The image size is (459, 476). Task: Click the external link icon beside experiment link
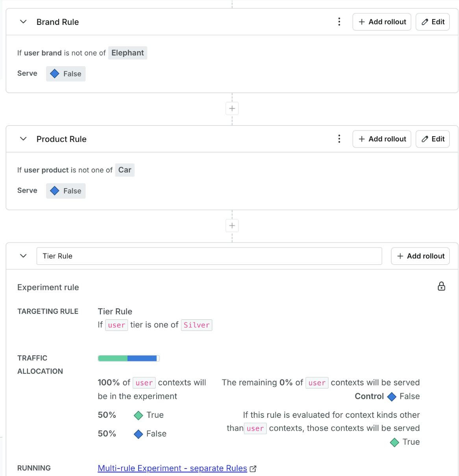[x=253, y=469]
